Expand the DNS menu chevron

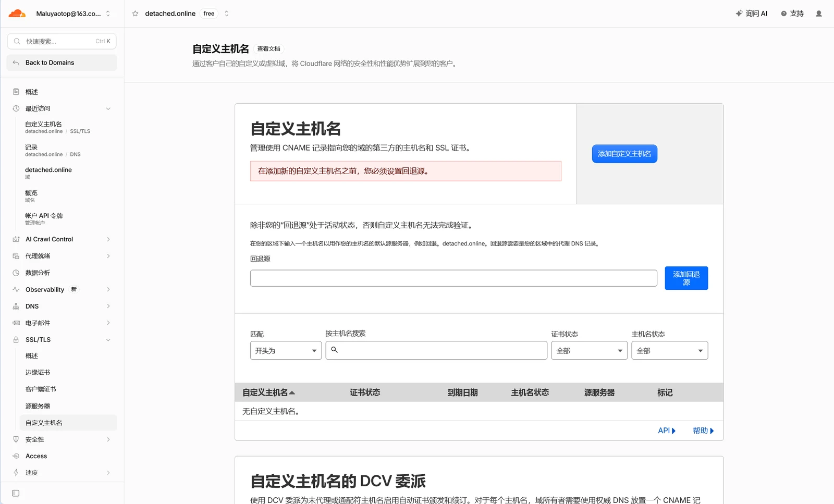[108, 306]
